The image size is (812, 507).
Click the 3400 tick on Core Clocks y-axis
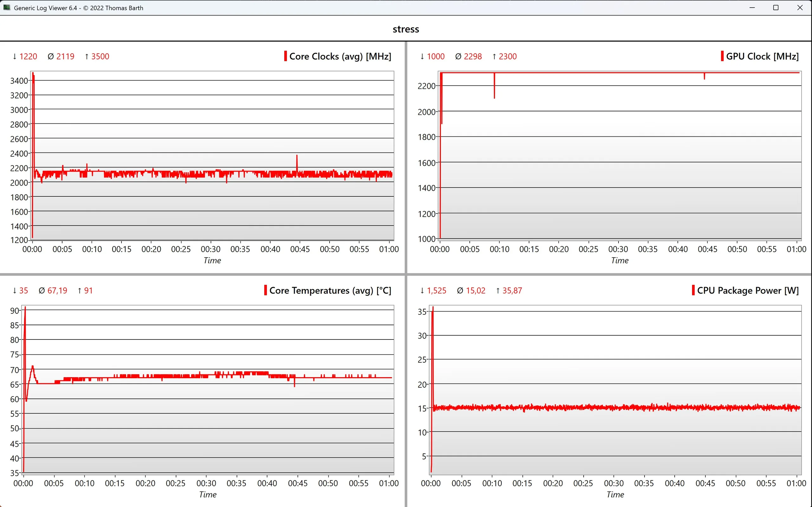pos(19,81)
